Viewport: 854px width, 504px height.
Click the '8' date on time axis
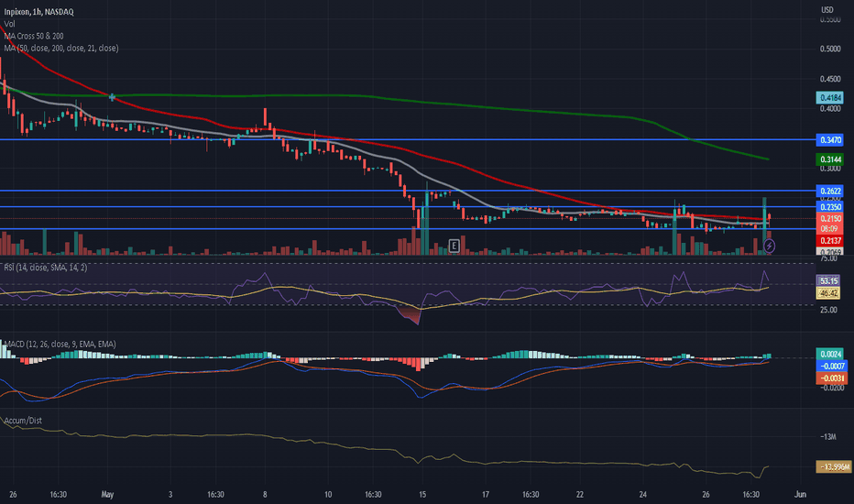265,495
